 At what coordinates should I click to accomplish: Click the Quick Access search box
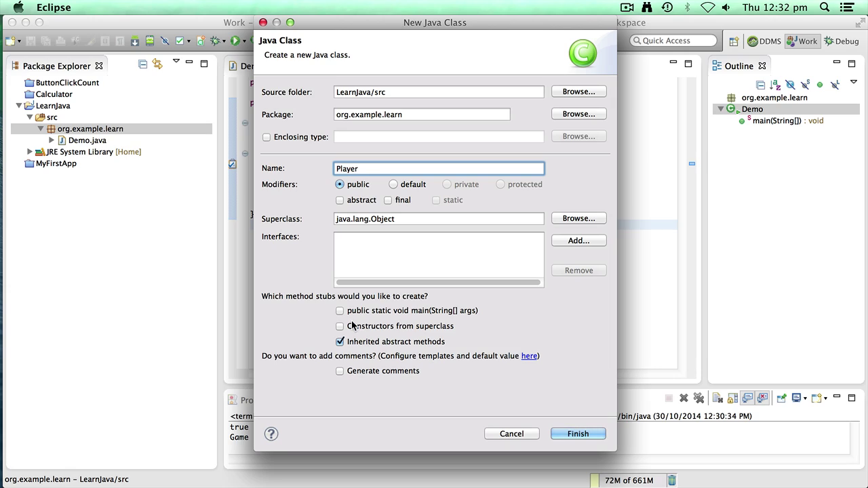[x=673, y=41]
